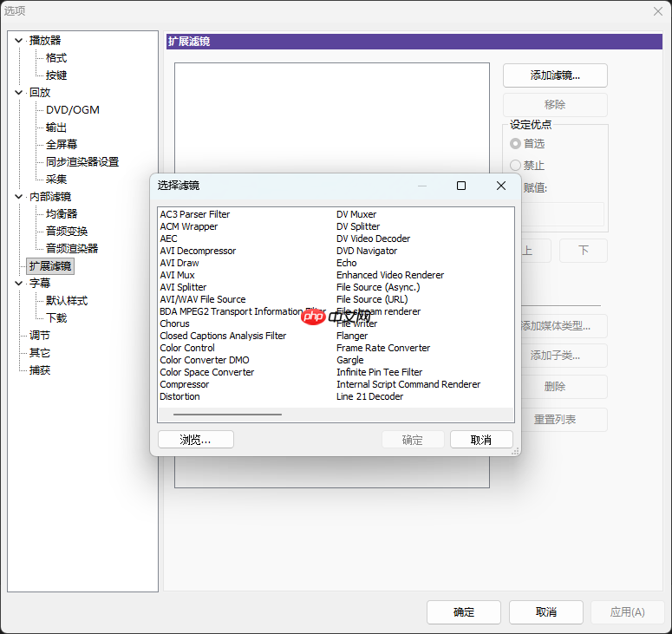Select Frame Rate Converter
This screenshot has width=672, height=634.
click(x=383, y=348)
